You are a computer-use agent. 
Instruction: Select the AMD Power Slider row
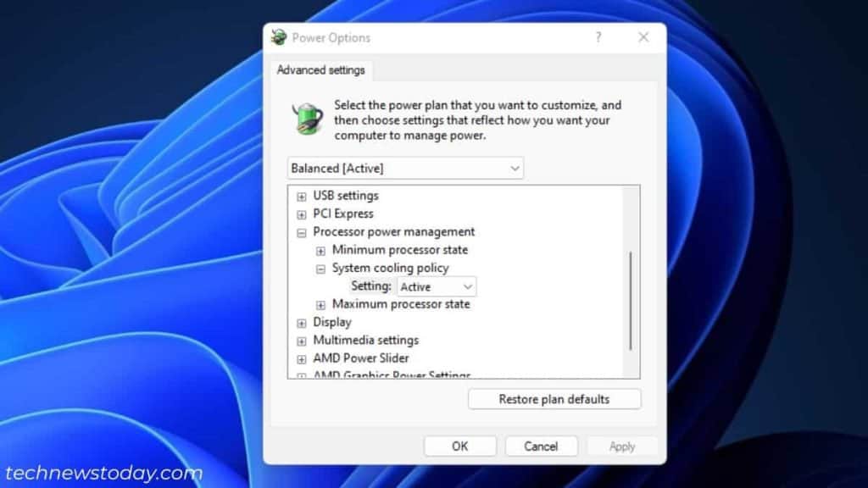click(x=361, y=358)
